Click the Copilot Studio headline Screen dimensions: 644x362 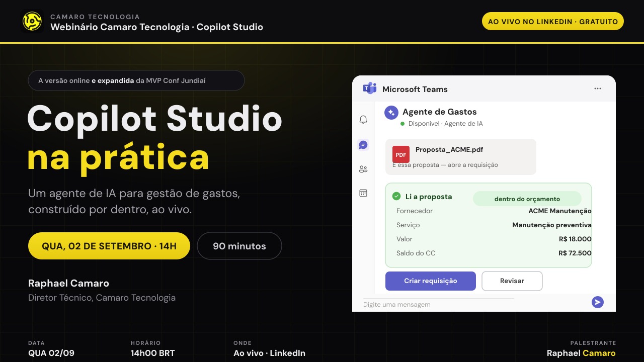154,119
